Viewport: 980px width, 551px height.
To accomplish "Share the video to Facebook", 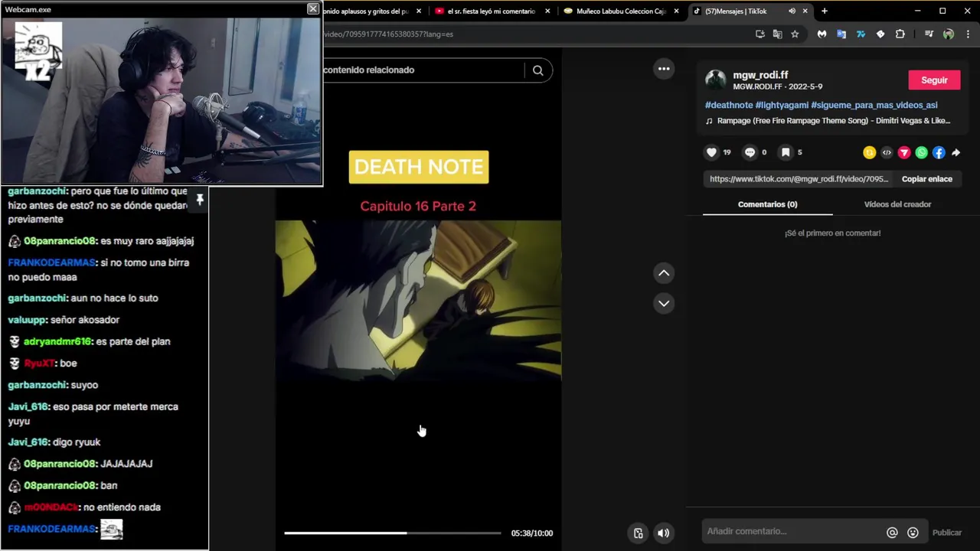I will tap(939, 152).
